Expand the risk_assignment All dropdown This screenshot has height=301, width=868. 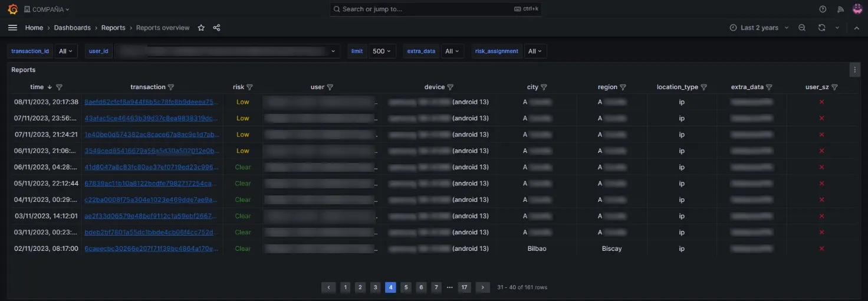[x=535, y=51]
